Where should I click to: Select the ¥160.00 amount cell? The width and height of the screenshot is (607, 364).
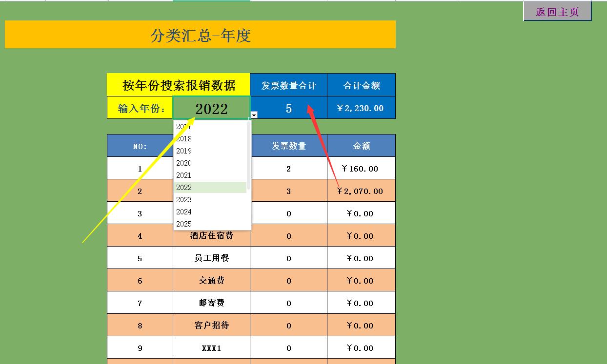point(361,168)
